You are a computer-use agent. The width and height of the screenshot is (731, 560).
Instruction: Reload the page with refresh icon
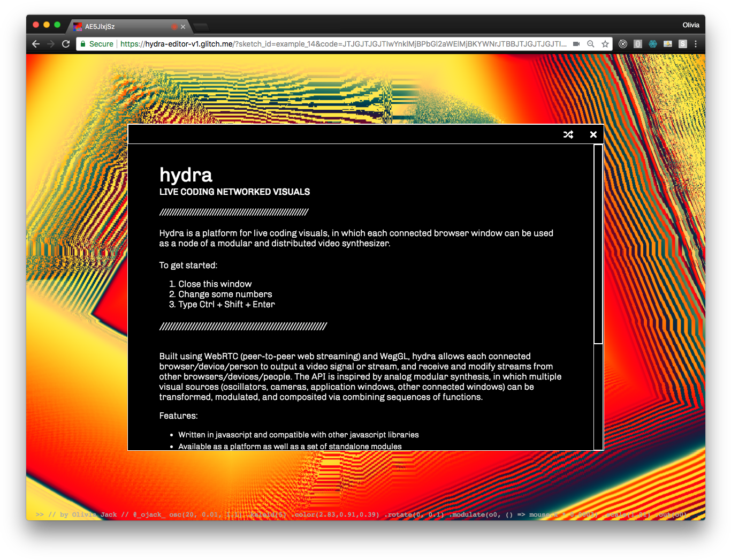pyautogui.click(x=66, y=44)
